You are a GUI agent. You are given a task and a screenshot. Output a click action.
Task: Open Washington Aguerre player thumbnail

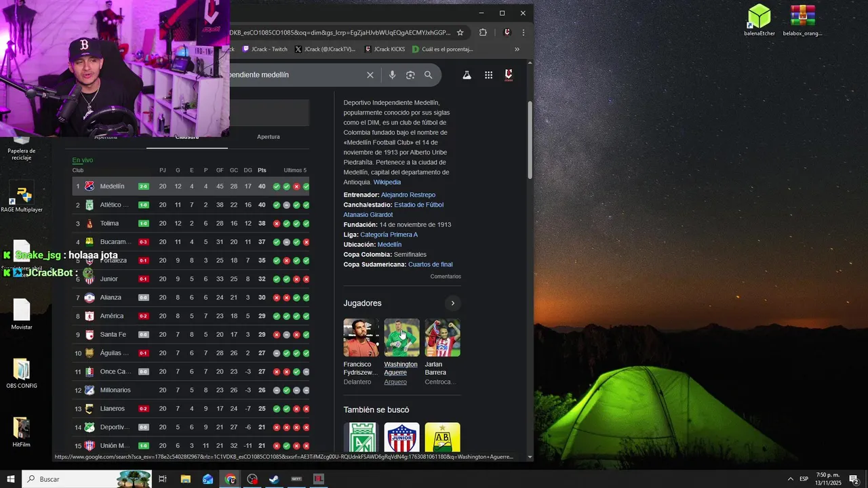(x=401, y=338)
